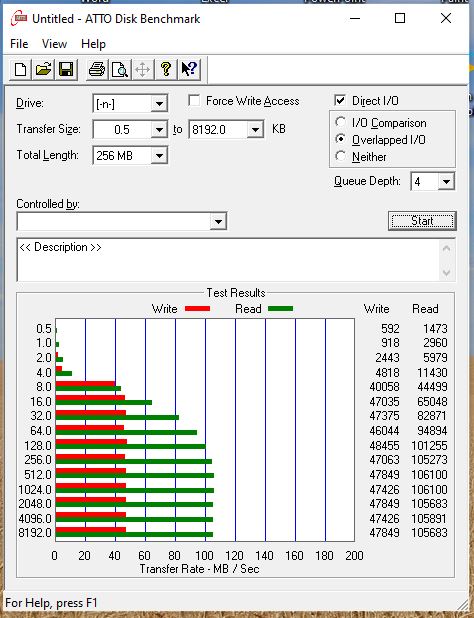This screenshot has width=474, height=618.
Task: Click the New document toolbar icon
Action: [20, 70]
